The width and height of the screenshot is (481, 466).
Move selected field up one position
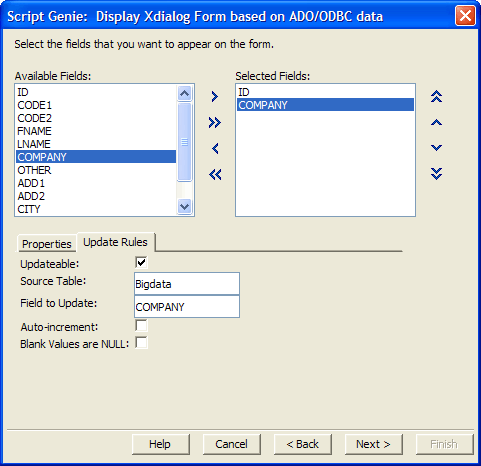(436, 123)
